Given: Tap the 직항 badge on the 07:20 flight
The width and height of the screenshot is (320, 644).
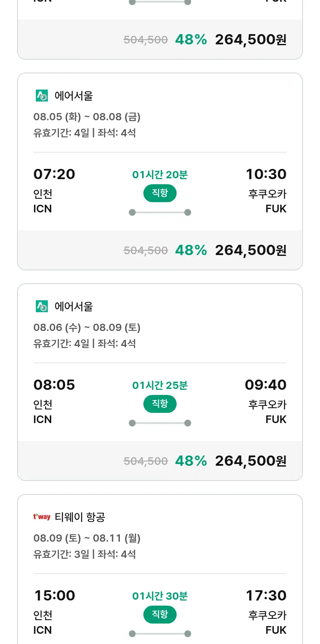Looking at the screenshot, I should [x=160, y=193].
